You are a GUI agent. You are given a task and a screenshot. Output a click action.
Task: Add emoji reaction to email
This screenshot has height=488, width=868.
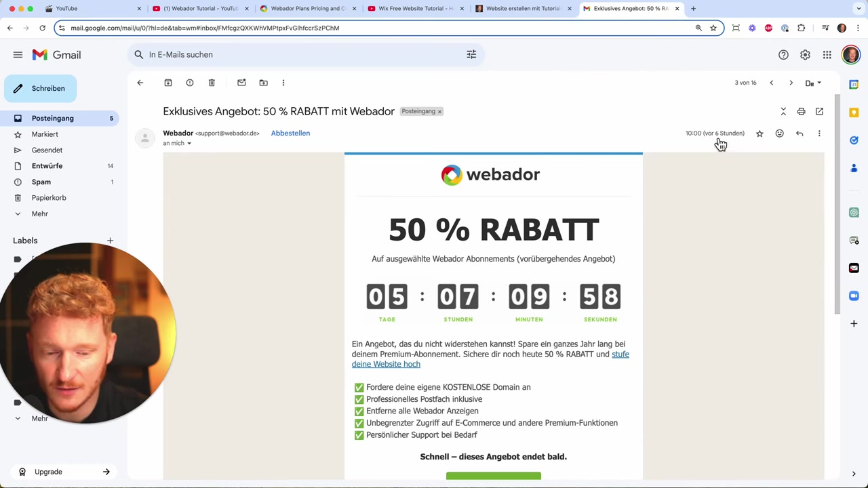coord(779,134)
